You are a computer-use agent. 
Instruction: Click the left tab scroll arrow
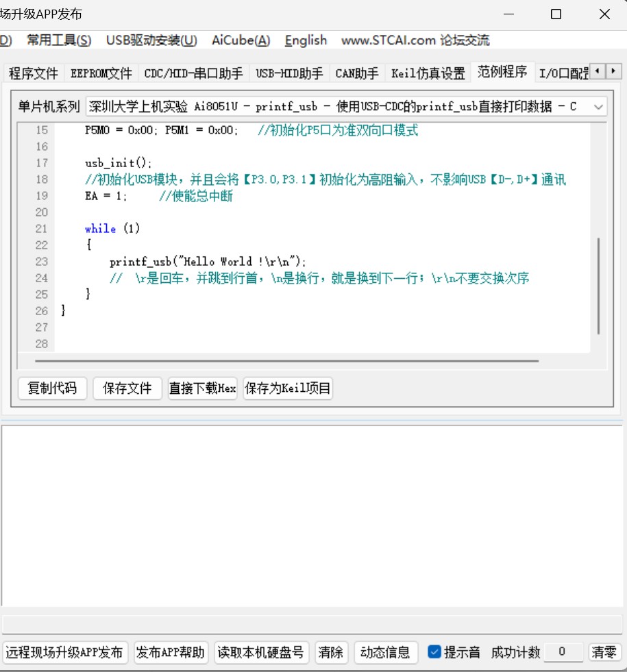tap(597, 70)
